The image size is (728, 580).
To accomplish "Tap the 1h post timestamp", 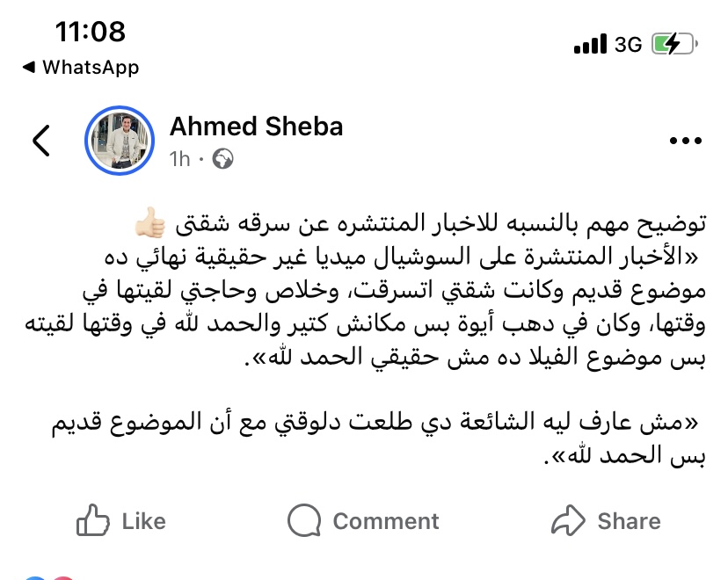I will pos(179,159).
